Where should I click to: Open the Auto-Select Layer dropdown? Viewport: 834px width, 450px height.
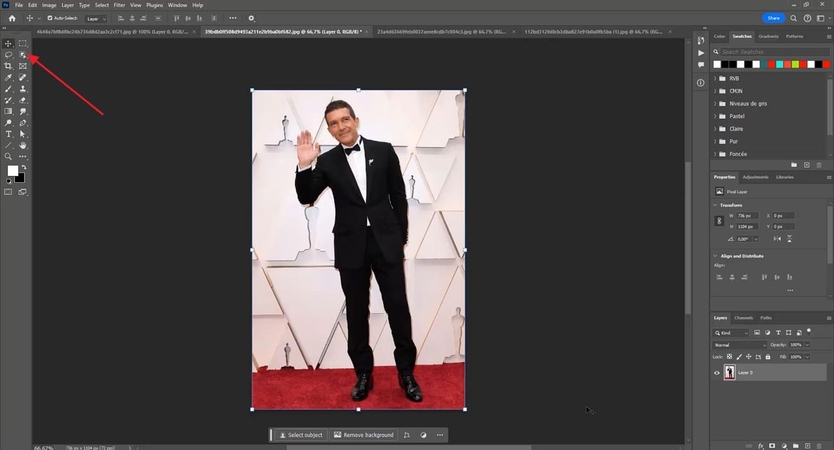click(96, 19)
